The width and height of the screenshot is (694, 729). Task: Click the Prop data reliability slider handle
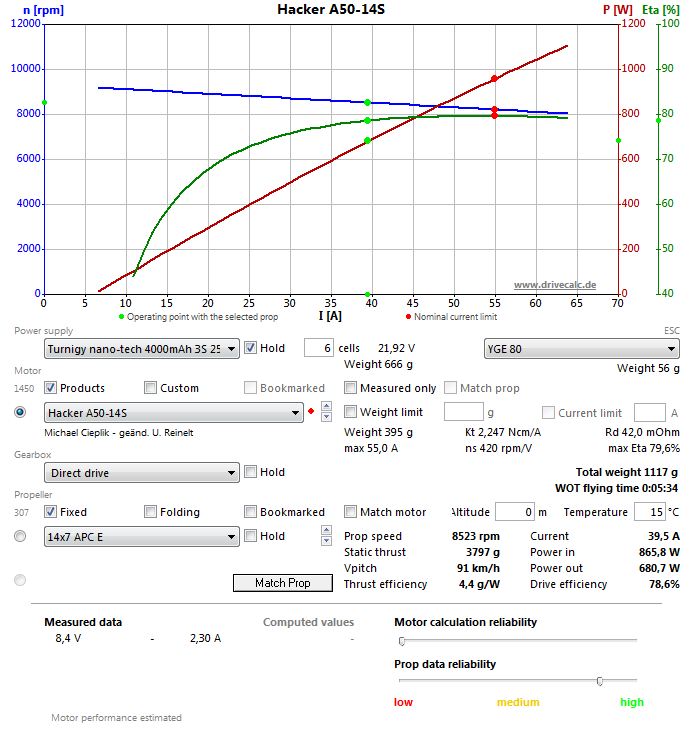(599, 681)
